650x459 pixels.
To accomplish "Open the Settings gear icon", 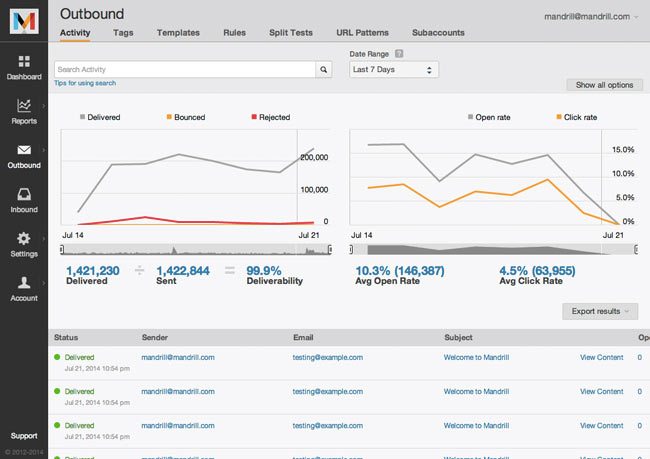I will [x=24, y=238].
